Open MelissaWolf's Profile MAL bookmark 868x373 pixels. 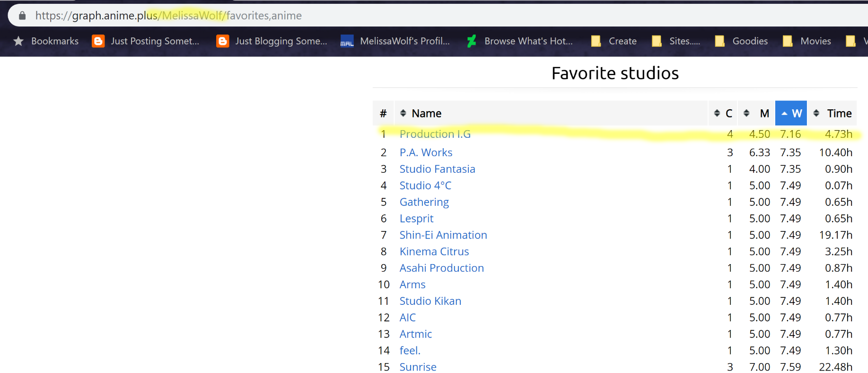[x=395, y=41]
